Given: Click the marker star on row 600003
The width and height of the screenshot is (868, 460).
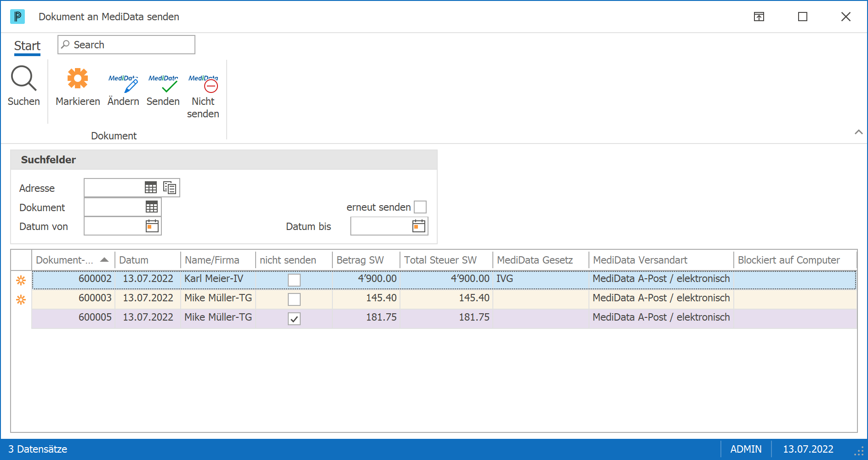Looking at the screenshot, I should point(21,299).
